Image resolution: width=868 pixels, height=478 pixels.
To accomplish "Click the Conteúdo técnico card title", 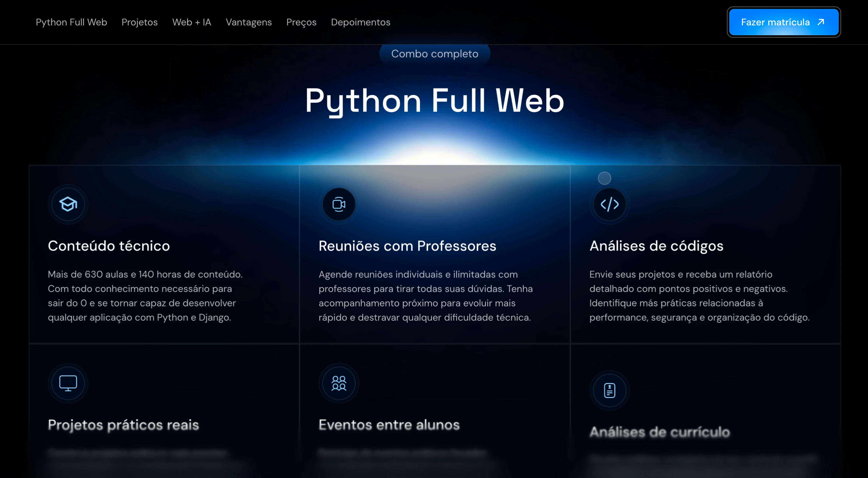I will coord(109,246).
